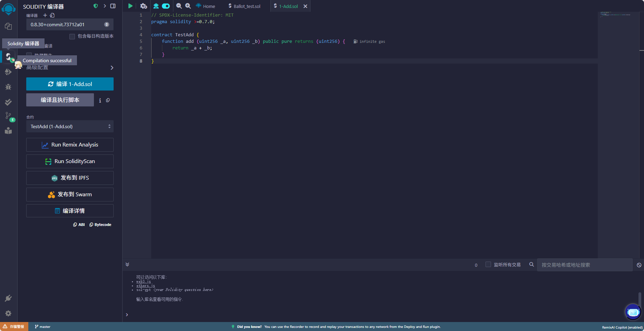The width and height of the screenshot is (644, 331).
Task: Click the clear terminal icon
Action: [x=639, y=265]
